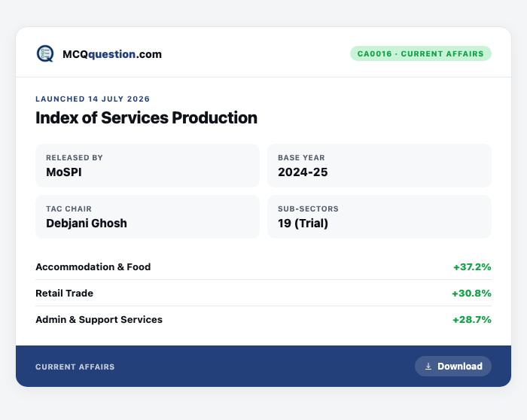The width and height of the screenshot is (527, 420).
Task: Click the Launched 14 July 2026 label
Action: 93,99
